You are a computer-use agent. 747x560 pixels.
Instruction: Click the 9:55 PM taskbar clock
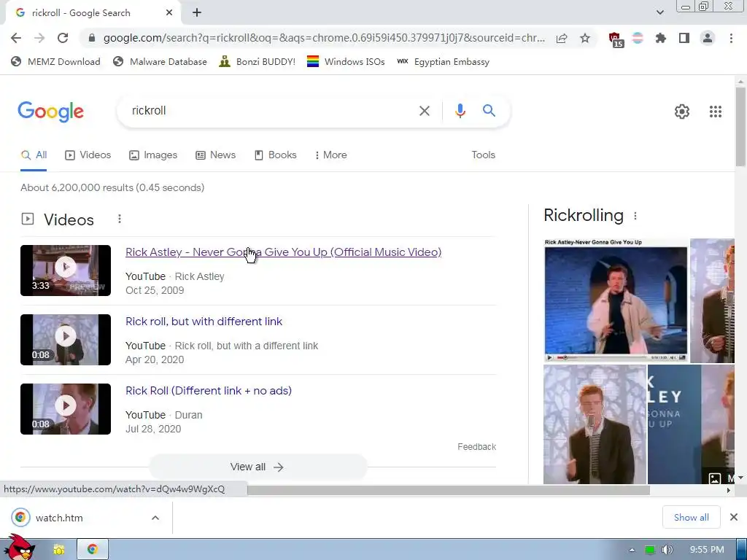707,550
